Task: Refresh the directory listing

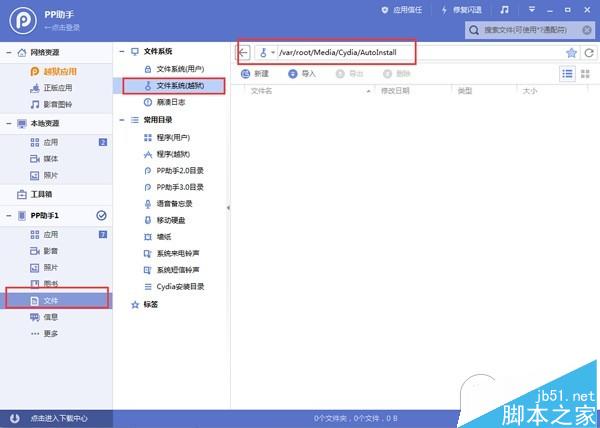Action: (589, 53)
